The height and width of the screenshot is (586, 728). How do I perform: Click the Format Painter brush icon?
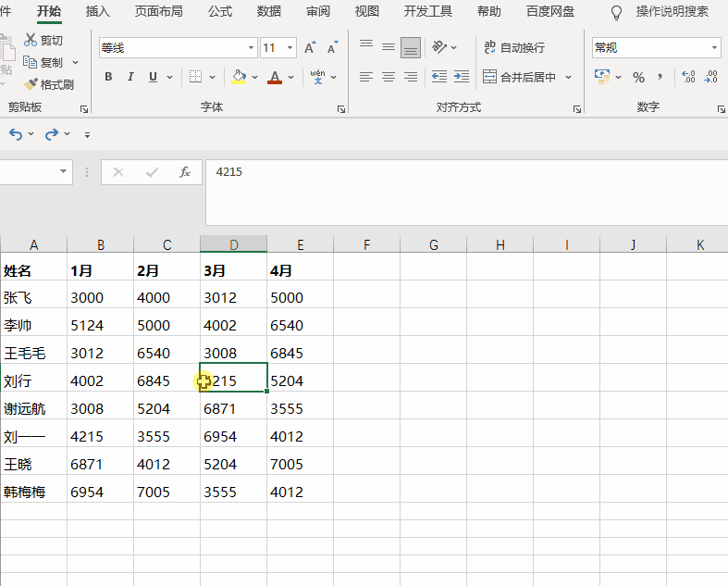click(31, 84)
